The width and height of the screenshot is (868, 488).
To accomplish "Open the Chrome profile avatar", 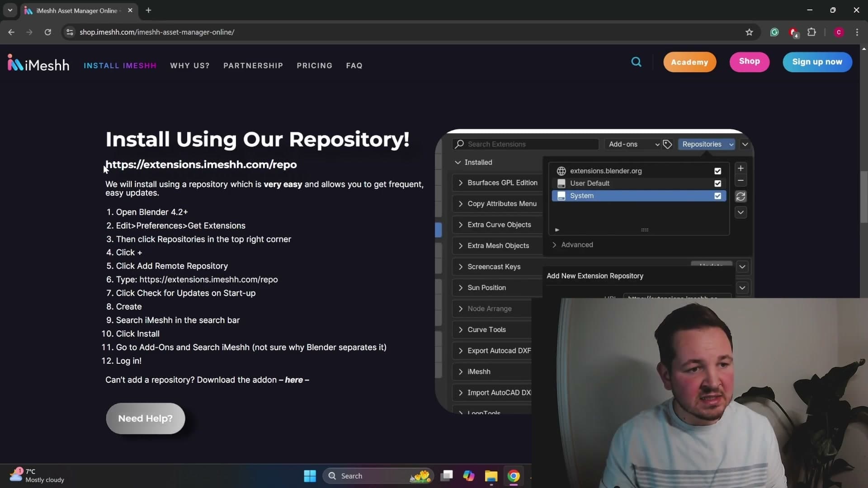I will click(x=839, y=32).
